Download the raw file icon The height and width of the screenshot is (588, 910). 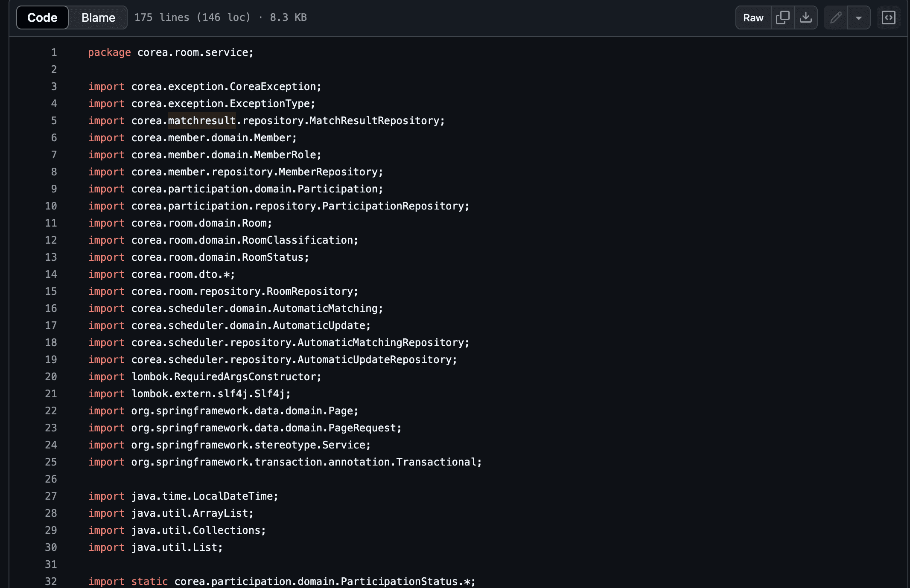805,17
